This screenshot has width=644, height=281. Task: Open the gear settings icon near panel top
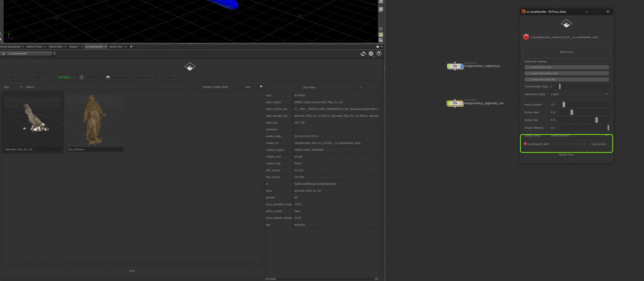(x=371, y=53)
